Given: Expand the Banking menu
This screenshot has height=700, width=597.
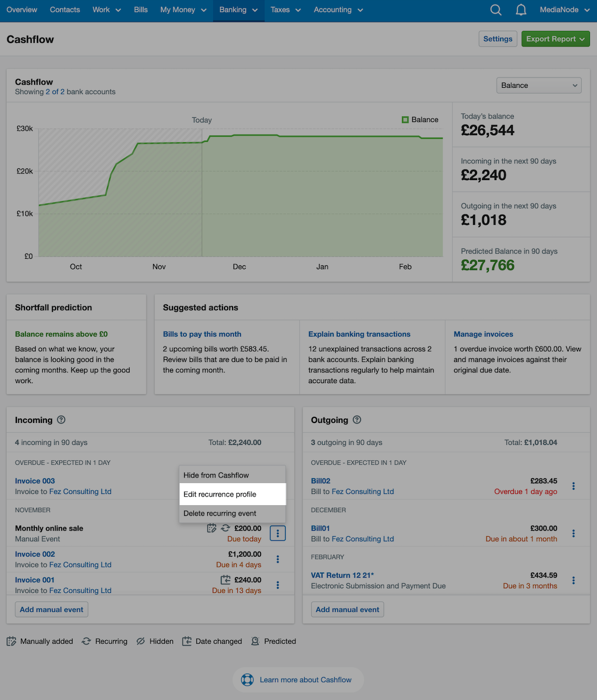Looking at the screenshot, I should point(238,10).
